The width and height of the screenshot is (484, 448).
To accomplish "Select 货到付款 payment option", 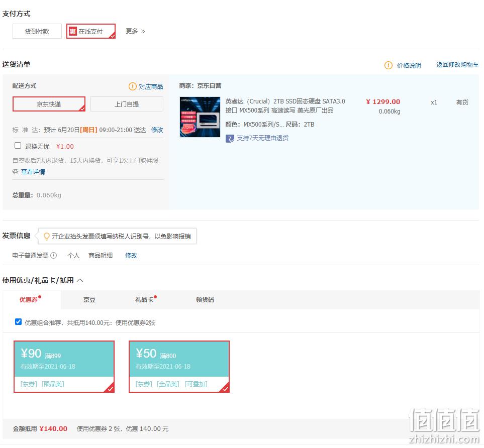I will [37, 31].
